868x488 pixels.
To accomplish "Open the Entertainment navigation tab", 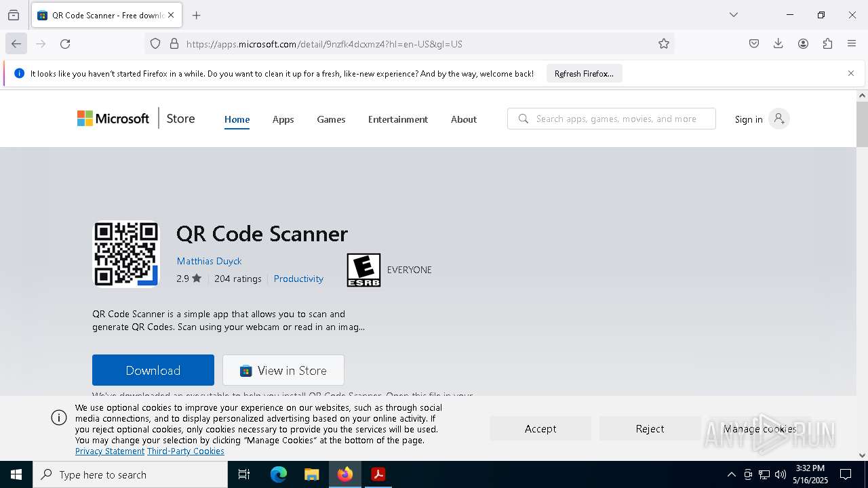I will [398, 119].
